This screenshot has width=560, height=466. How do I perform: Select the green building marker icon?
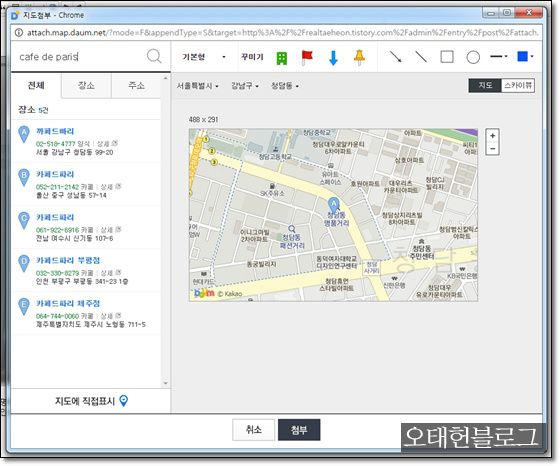(282, 58)
